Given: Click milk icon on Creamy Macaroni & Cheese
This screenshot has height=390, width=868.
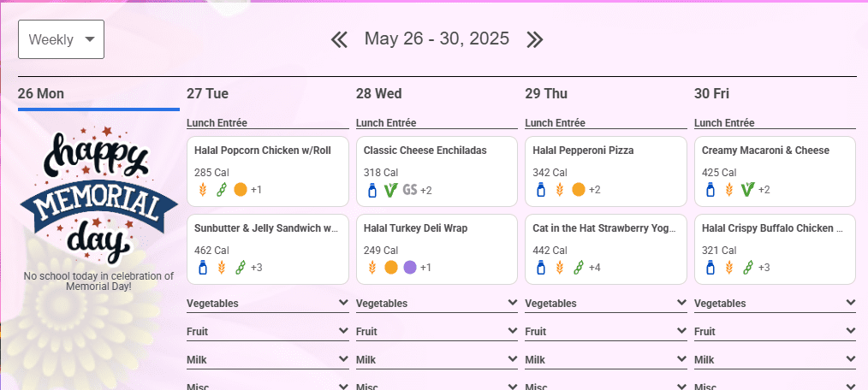Looking at the screenshot, I should pyautogui.click(x=710, y=190).
